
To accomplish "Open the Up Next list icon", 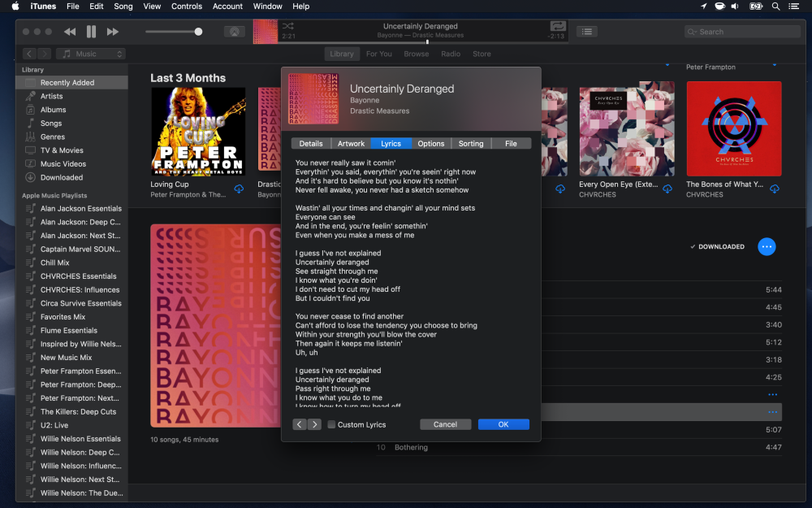I will coord(587,32).
